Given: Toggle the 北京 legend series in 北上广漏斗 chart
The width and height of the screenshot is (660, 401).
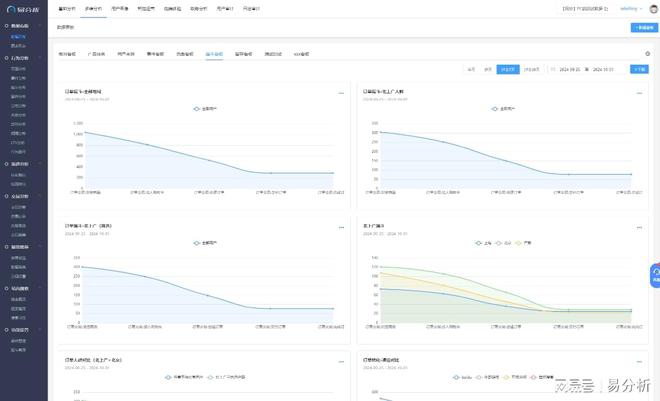Looking at the screenshot, I should pyautogui.click(x=503, y=243).
